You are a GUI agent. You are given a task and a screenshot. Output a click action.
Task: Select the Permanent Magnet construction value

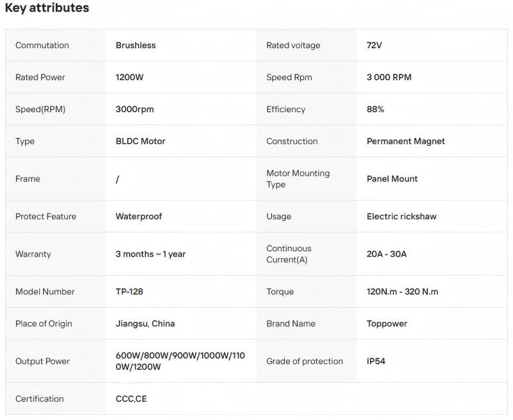pos(406,142)
